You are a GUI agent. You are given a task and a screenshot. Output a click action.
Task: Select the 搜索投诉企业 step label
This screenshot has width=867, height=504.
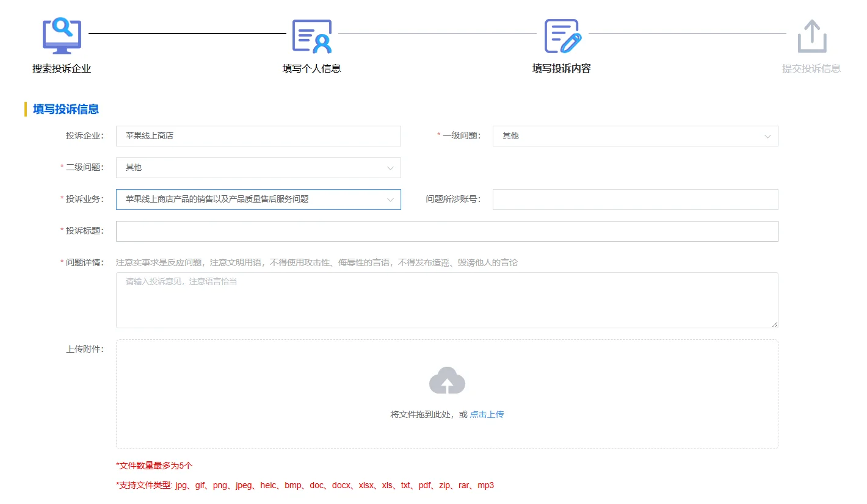pos(61,68)
